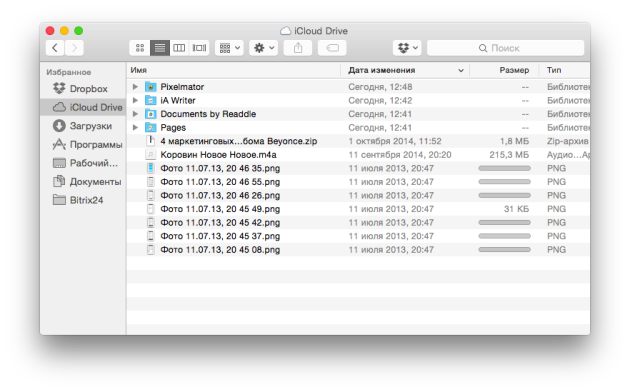Image resolution: width=630 pixels, height=392 pixels.
Task: Click date 11 сентября 2014, 20:20
Action: coord(400,155)
